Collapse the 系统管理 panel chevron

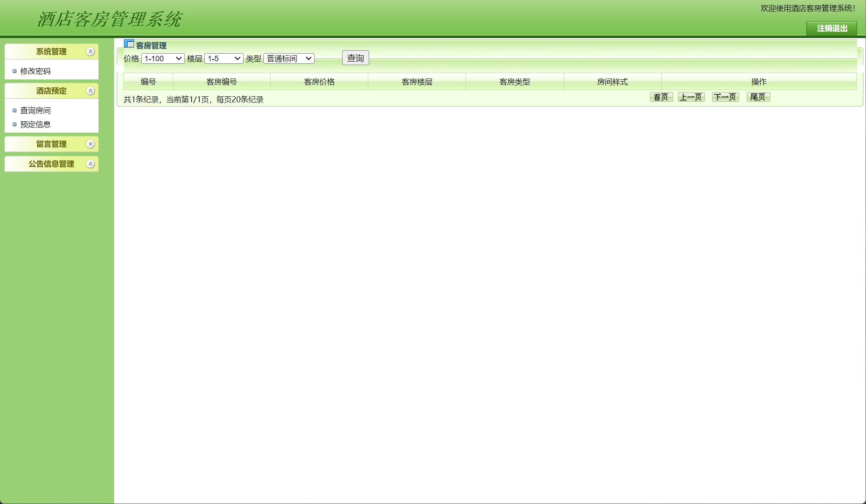click(x=90, y=52)
